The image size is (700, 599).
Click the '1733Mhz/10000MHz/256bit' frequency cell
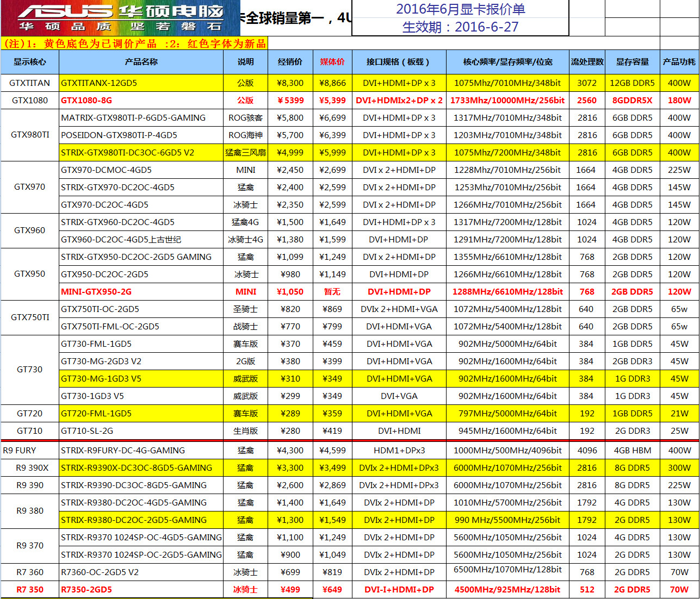click(508, 101)
